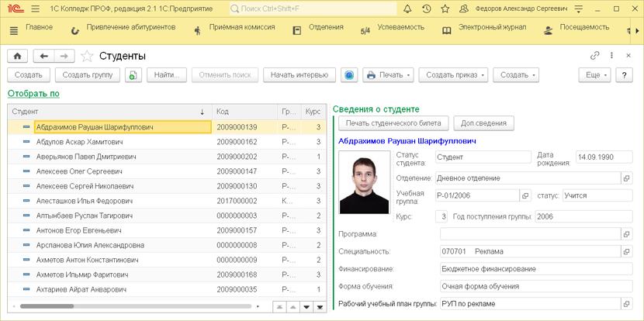644x321 pixels.
Task: Open the Печать dropdown
Action: point(388,75)
